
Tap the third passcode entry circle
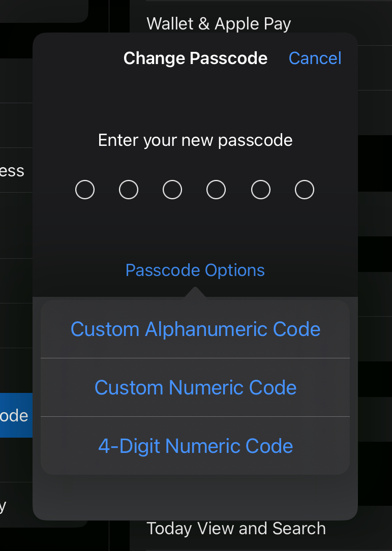point(172,190)
